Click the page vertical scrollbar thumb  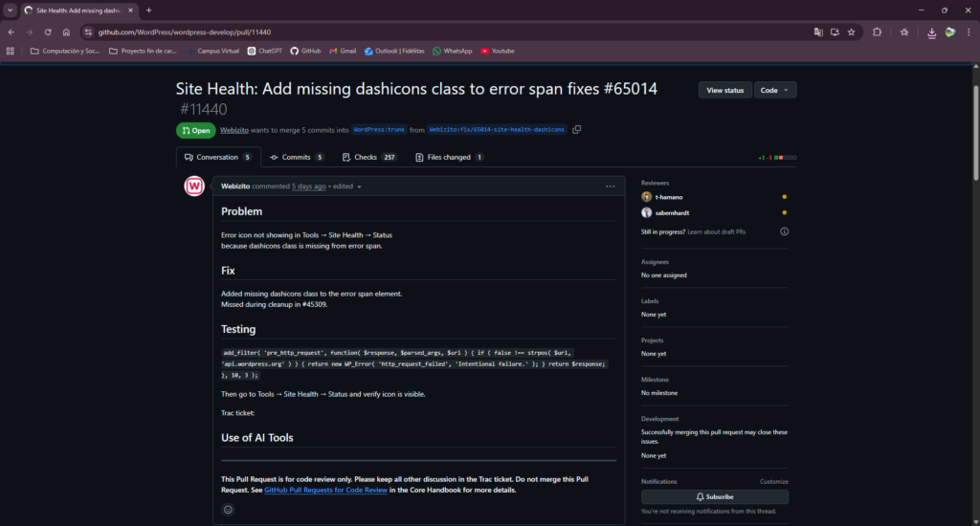pos(975,133)
